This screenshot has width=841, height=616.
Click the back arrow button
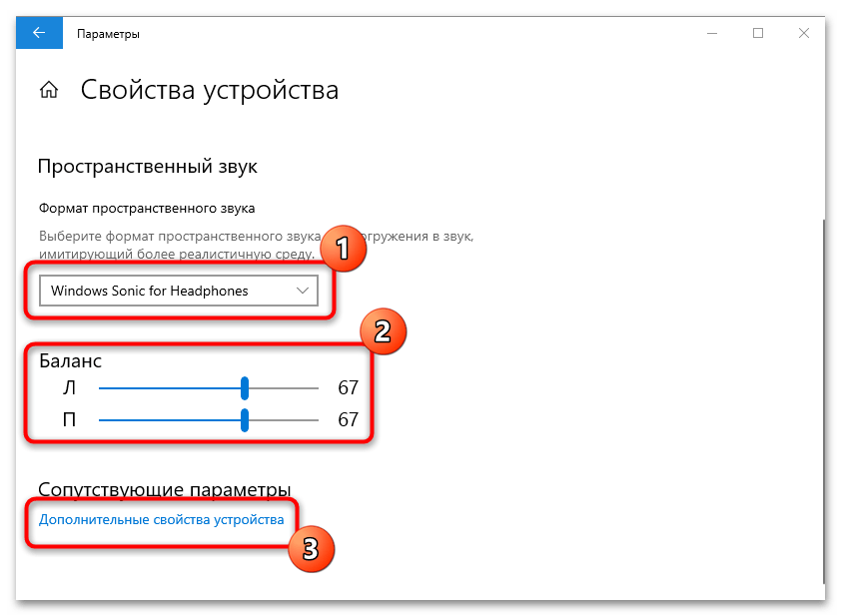pyautogui.click(x=39, y=33)
